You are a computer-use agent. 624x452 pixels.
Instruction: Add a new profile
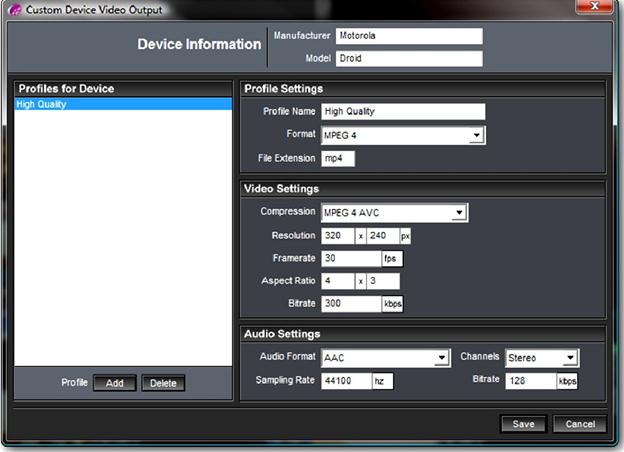[115, 383]
